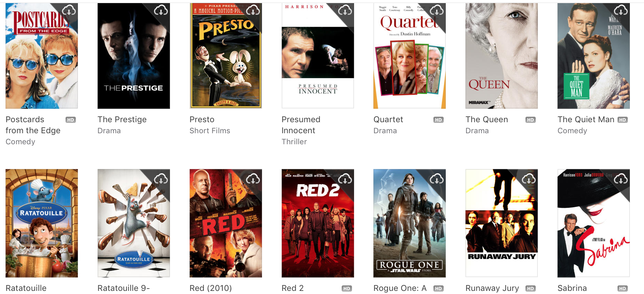This screenshot has width=644, height=294.
Task: Click the Runaway Jury title text
Action: (492, 288)
